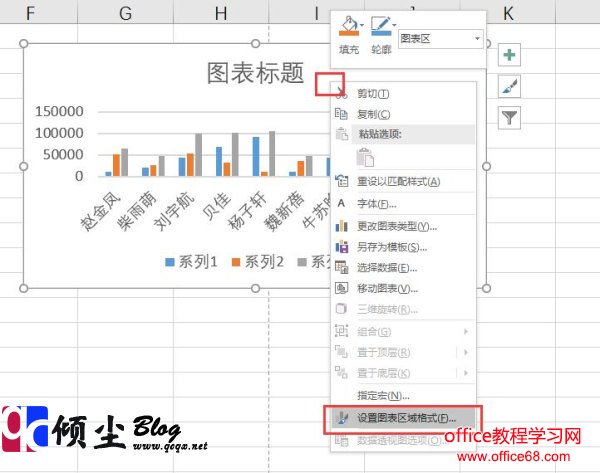
Task: Click the paintbrush Chart Styles button
Action: (509, 86)
